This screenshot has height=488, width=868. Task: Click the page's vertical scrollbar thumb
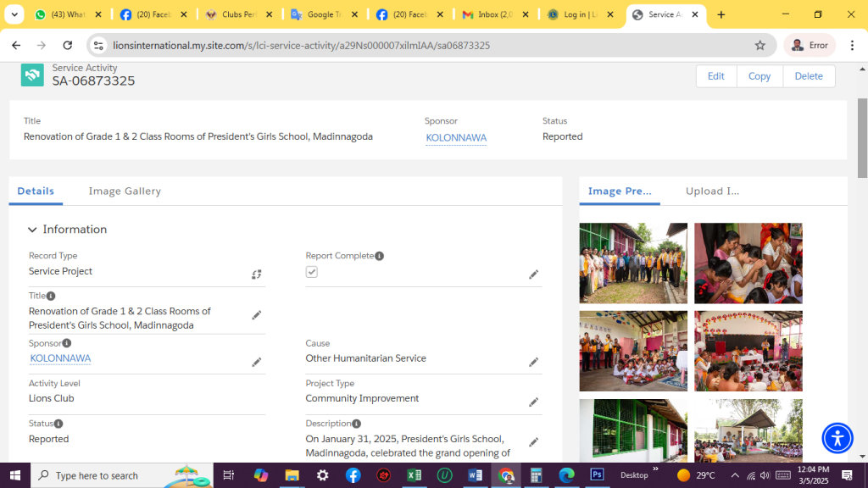tap(862, 138)
